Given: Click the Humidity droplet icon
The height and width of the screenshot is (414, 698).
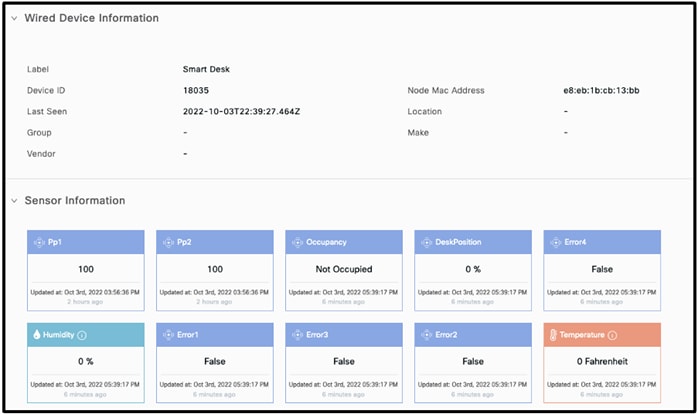Looking at the screenshot, I should pos(37,334).
